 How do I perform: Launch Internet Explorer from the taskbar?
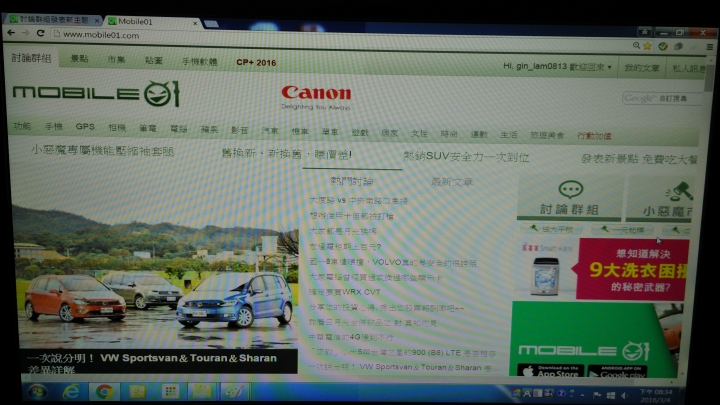click(x=71, y=392)
